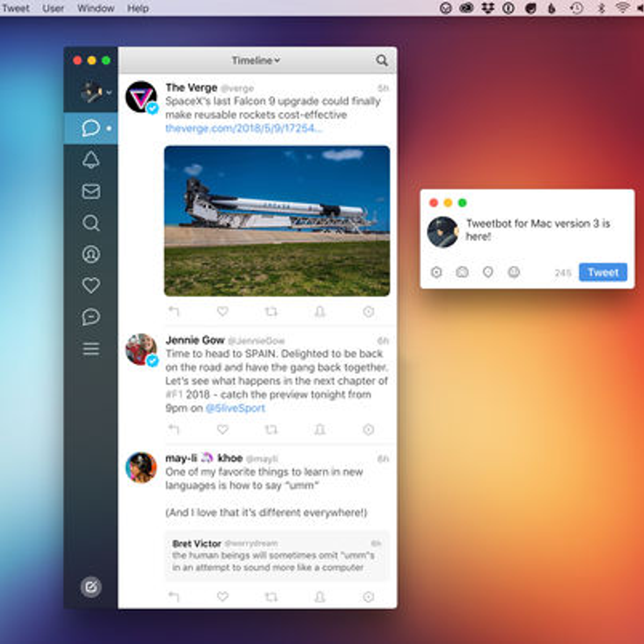Open the Falcon 9 rocket photo

click(277, 221)
